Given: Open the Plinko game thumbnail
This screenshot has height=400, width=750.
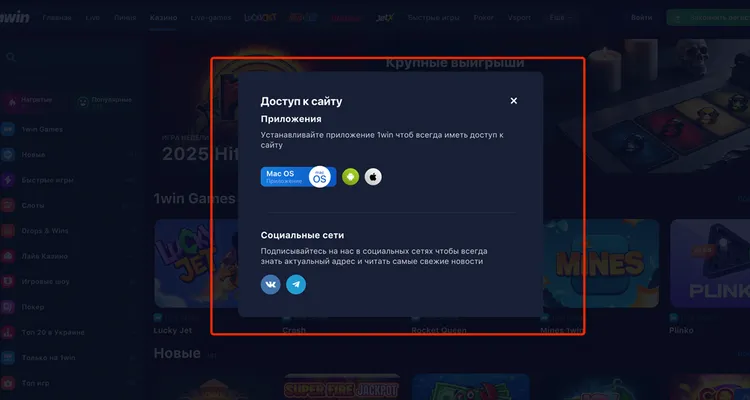Looking at the screenshot, I should click(710, 263).
